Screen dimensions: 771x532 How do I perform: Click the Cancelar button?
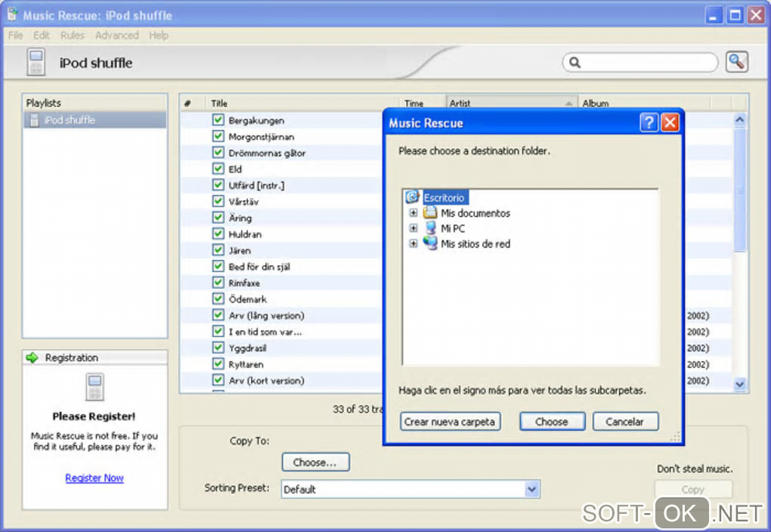click(625, 422)
